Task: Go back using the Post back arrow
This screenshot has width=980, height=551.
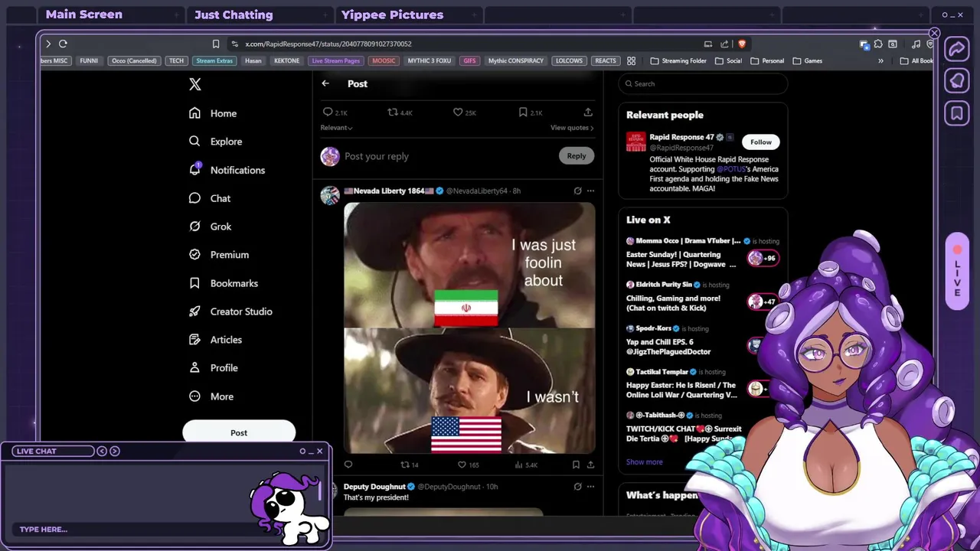Action: [325, 83]
